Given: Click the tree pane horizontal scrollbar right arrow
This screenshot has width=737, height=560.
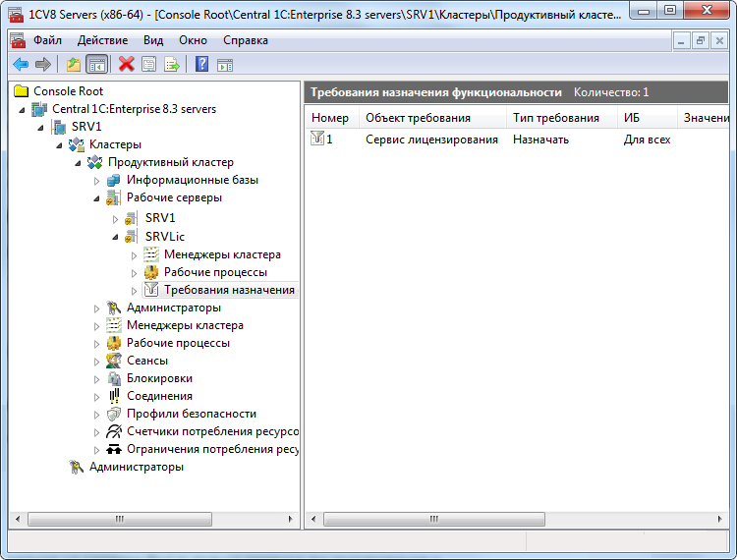Looking at the screenshot, I should click(x=292, y=519).
